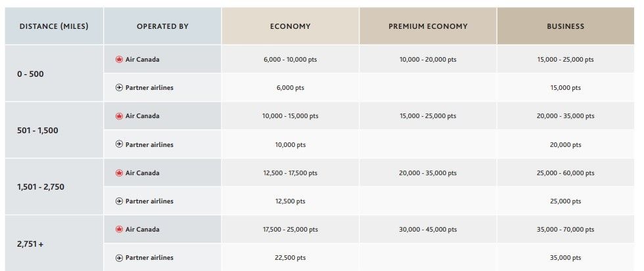Click the Air Canada leaf icon in the 2,751 + row

[x=119, y=230]
